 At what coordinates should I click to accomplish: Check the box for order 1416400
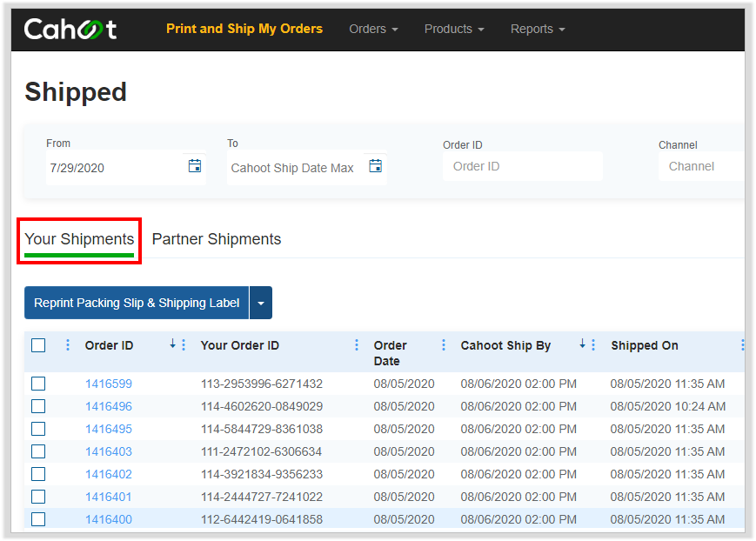(x=38, y=520)
